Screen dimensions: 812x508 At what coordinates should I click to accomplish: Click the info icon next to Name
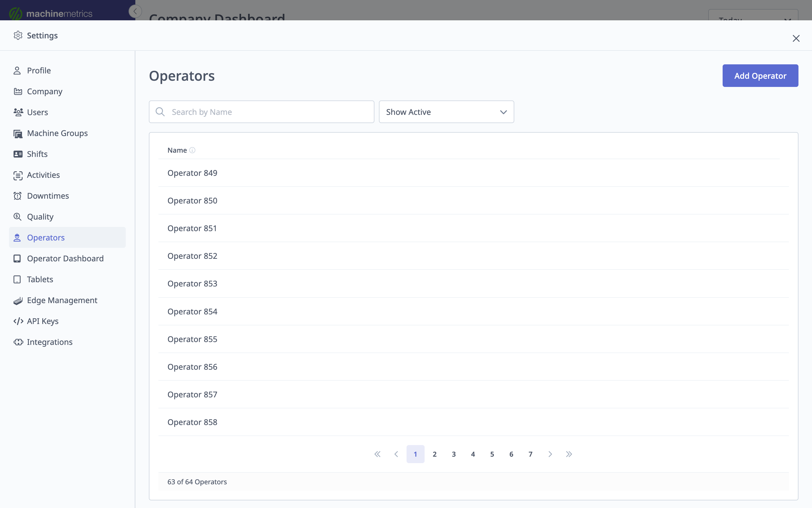pos(192,150)
